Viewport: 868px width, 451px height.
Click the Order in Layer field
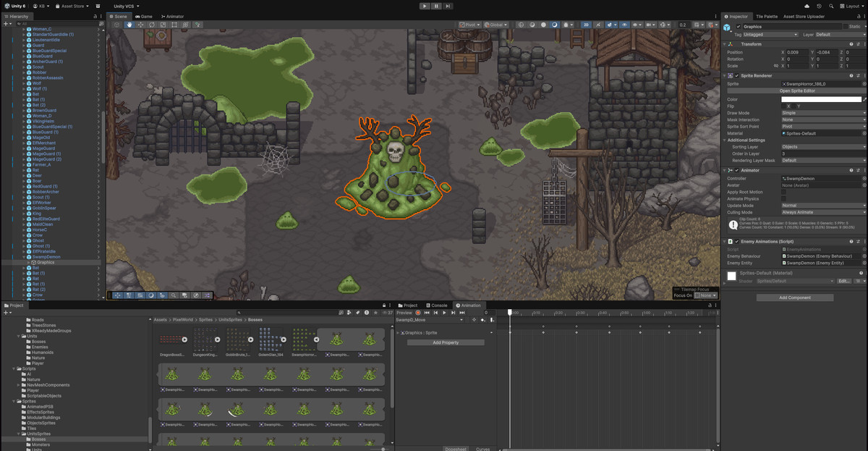(823, 153)
